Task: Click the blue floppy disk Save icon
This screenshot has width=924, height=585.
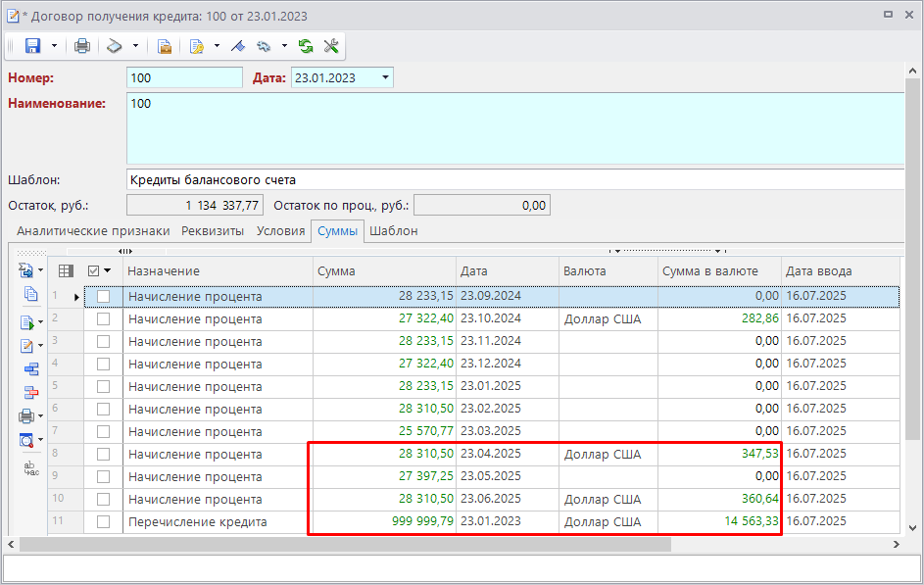Action: (x=32, y=46)
